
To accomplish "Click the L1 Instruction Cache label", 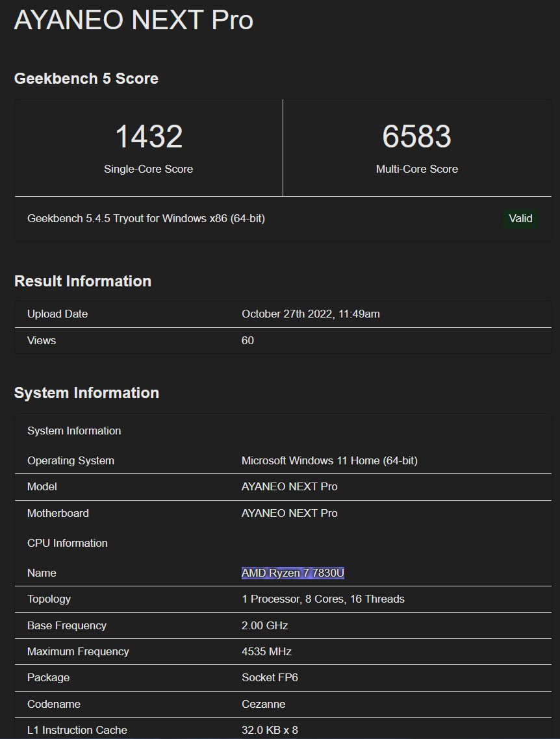I will tap(77, 730).
